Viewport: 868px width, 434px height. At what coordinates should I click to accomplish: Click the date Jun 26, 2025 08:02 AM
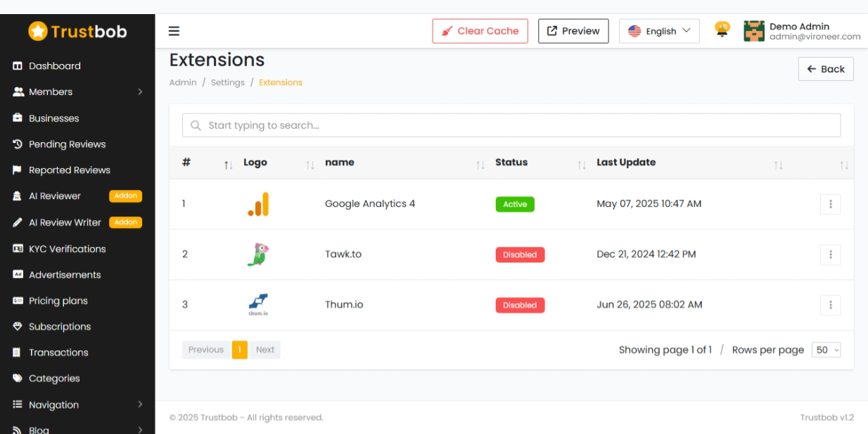point(649,305)
